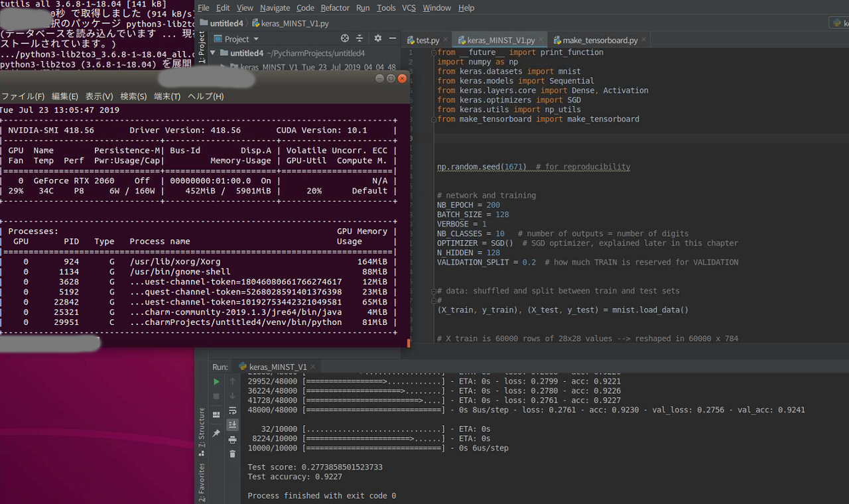This screenshot has height=504, width=849.
Task: Print the console output
Action: pyautogui.click(x=232, y=439)
